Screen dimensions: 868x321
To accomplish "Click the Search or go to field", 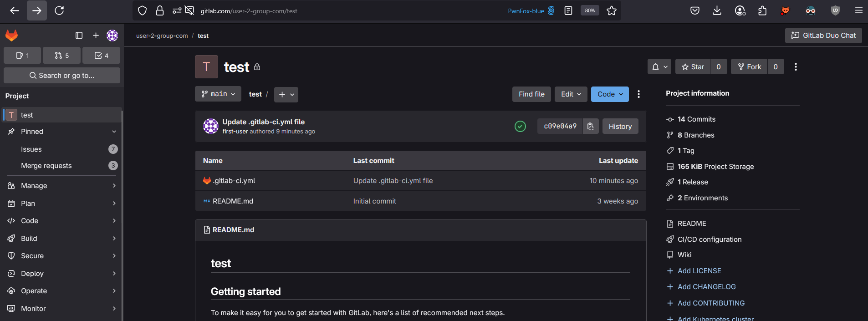I will point(62,76).
